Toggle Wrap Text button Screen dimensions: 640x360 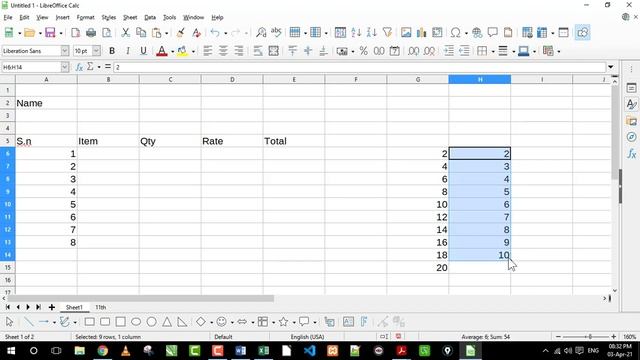(x=258, y=51)
